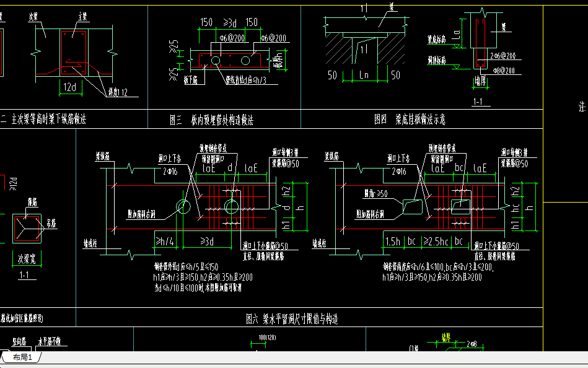Click the caption '主次梁等高时梁下纵筋做法'

(49, 120)
